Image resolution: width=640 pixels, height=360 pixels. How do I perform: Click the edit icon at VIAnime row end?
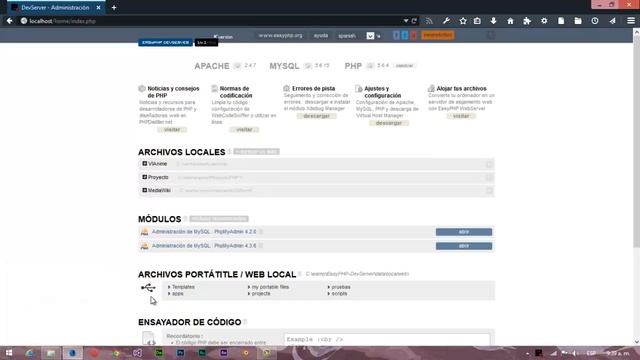coord(489,164)
